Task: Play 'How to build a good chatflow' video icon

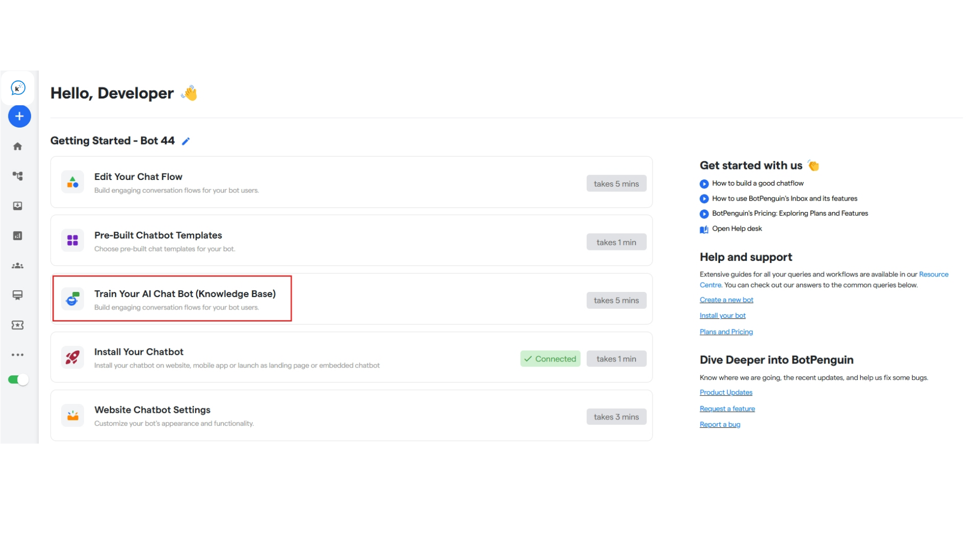Action: (x=704, y=184)
